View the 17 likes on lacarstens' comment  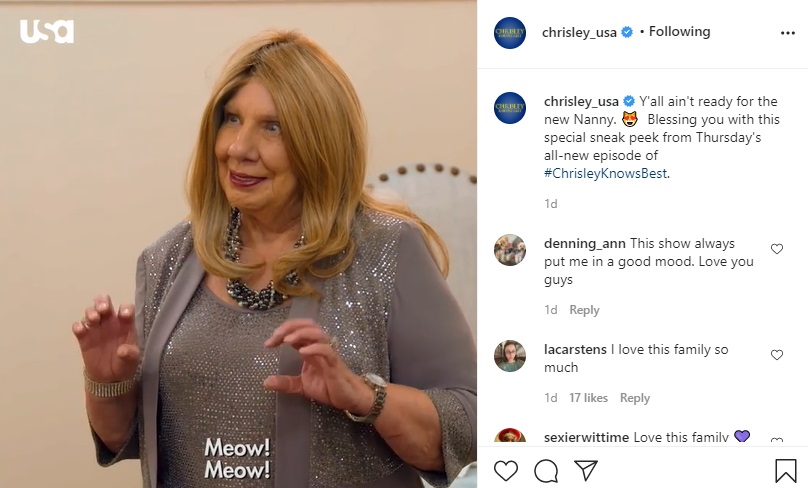coord(588,398)
